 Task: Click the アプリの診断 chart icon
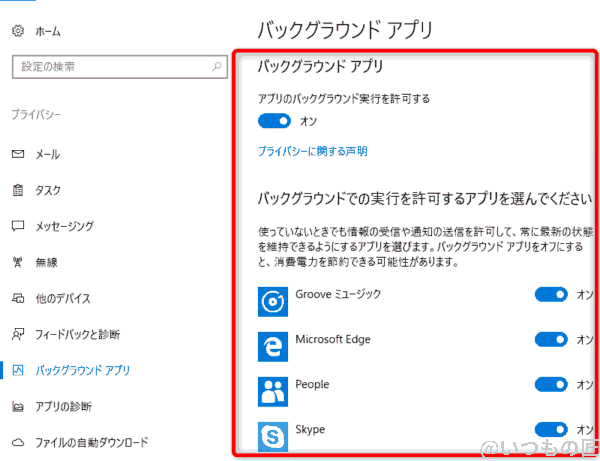(18, 406)
